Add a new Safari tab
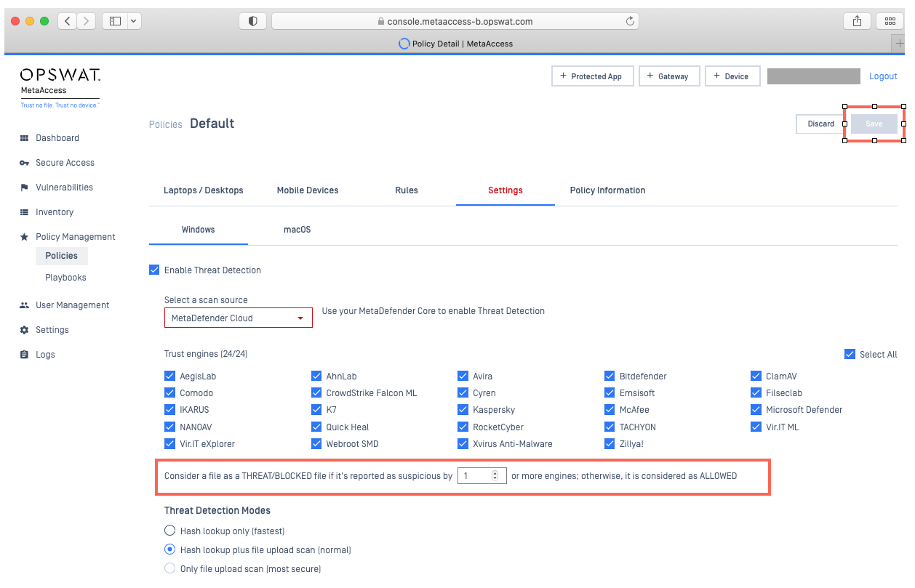 (900, 44)
